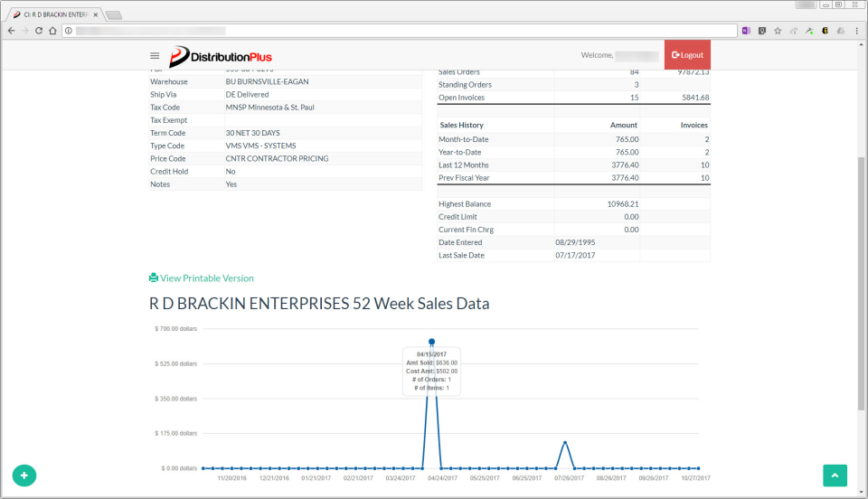
Task: Select the Warehouse value BU BURNSVILLE-EAGAN
Action: [268, 82]
